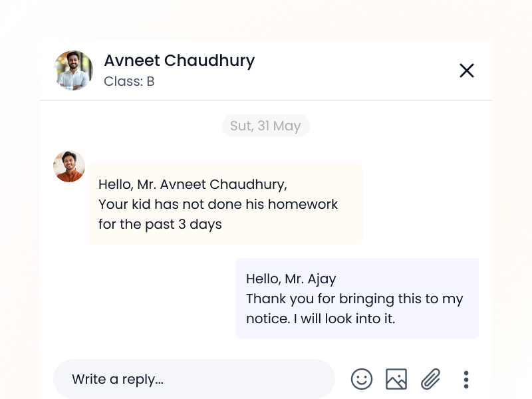
Task: Click the "for the past 3 days" text
Action: tap(160, 224)
